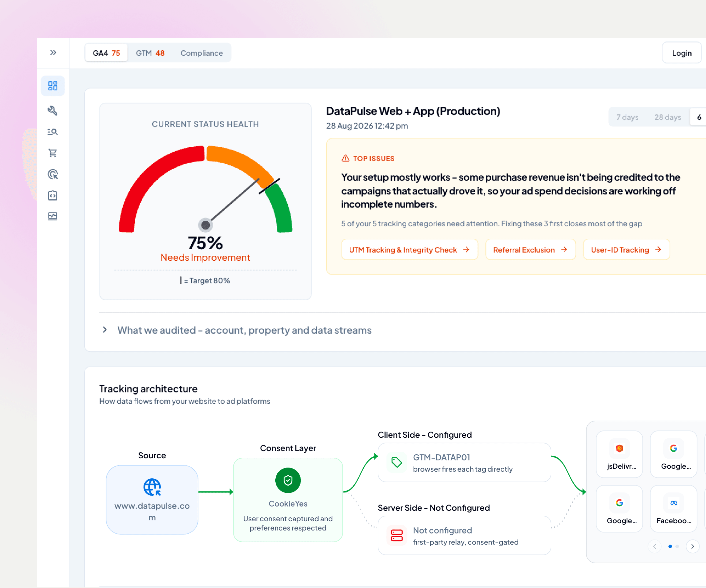Image resolution: width=706 pixels, height=588 pixels.
Task: Click the green CookieYes shield icon
Action: point(288,480)
